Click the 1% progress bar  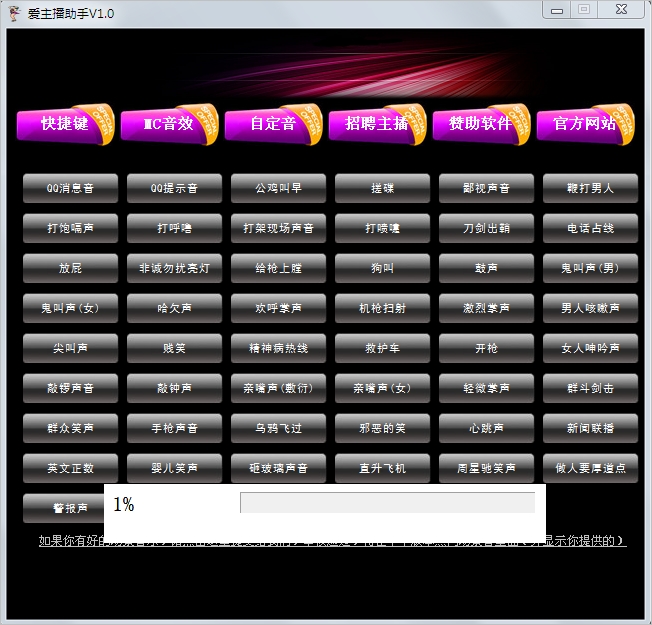[x=387, y=503]
